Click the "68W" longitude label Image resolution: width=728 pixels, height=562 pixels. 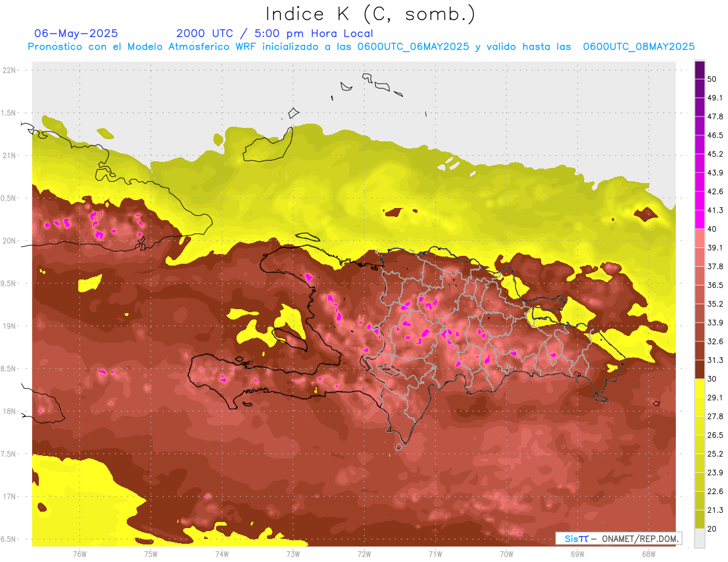coord(649,554)
